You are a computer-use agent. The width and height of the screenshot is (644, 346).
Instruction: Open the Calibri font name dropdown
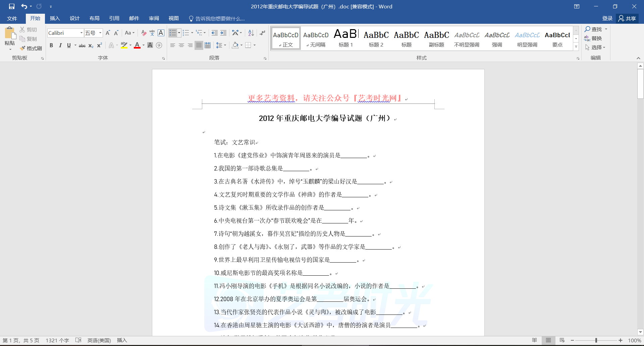(81, 33)
